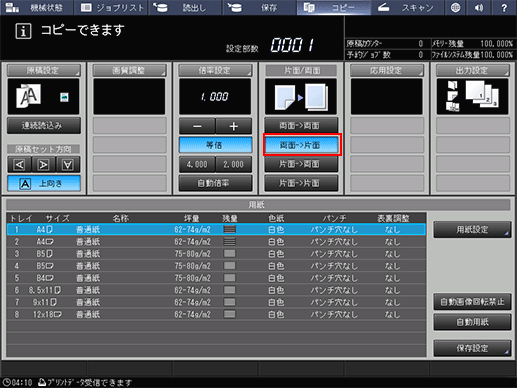Click the 自動用紙 button
517x388 pixels.
(x=472, y=322)
